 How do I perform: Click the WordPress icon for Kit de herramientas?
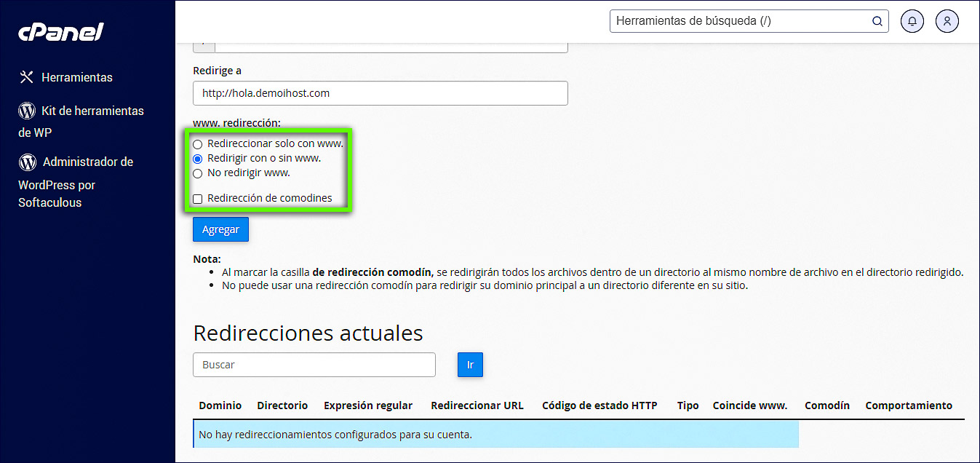tap(26, 111)
